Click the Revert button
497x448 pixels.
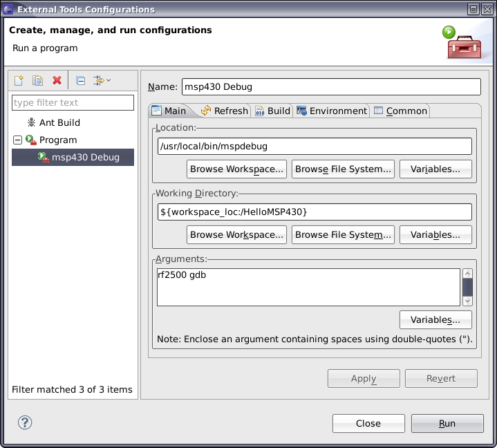tap(441, 379)
